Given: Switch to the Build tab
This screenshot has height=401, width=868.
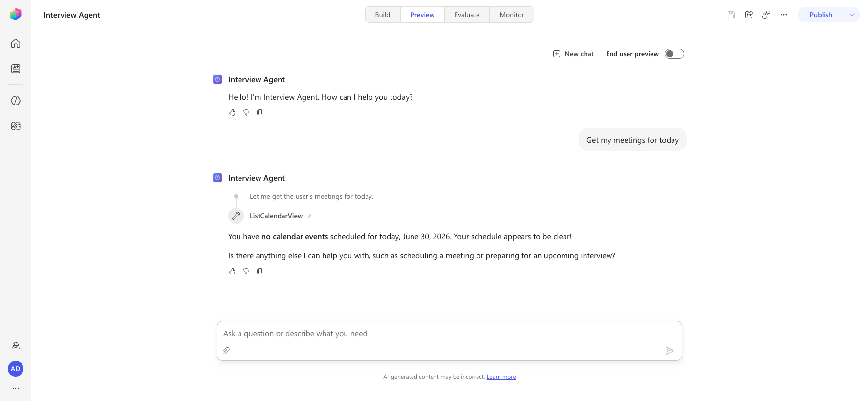Looking at the screenshot, I should pos(383,15).
